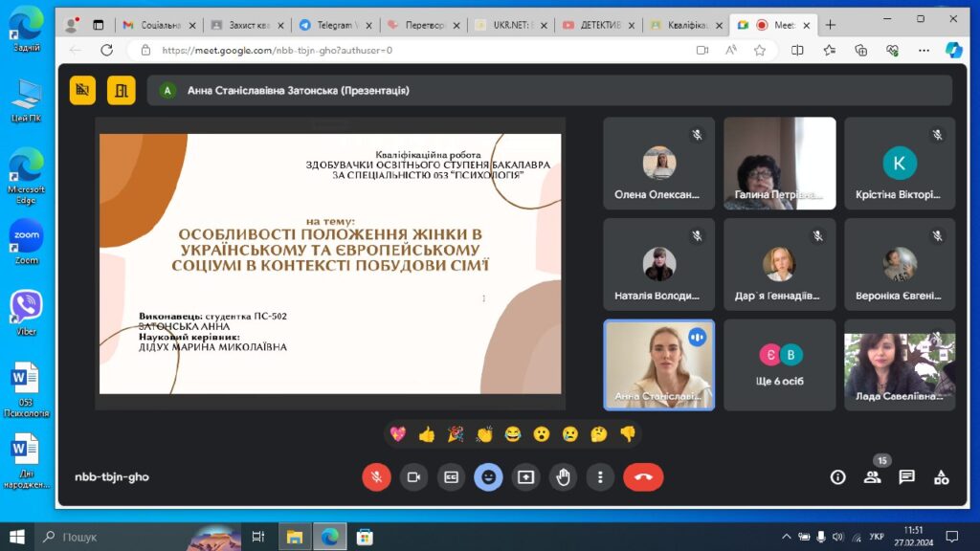Open the chat panel

pyautogui.click(x=906, y=476)
